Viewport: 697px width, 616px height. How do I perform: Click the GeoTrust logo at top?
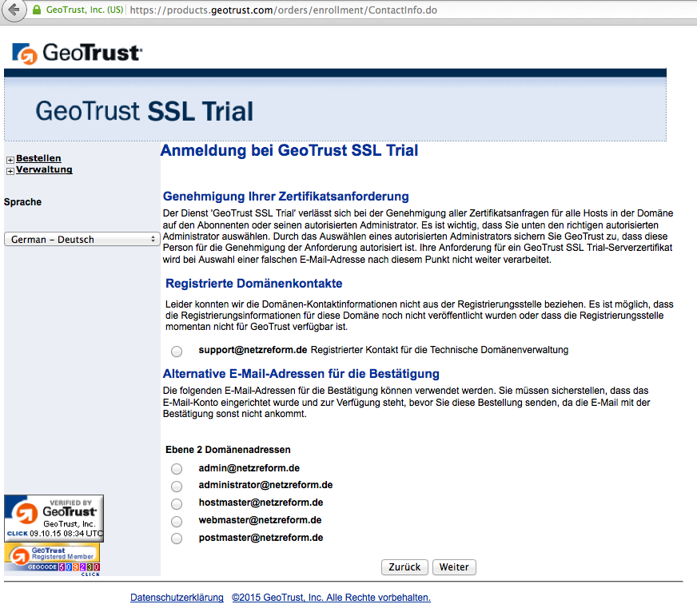77,53
